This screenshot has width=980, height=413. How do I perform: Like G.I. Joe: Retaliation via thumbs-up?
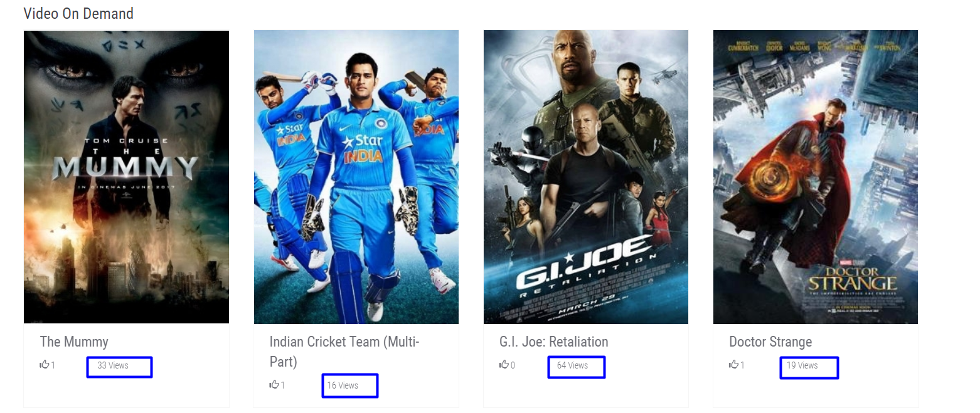coord(504,364)
